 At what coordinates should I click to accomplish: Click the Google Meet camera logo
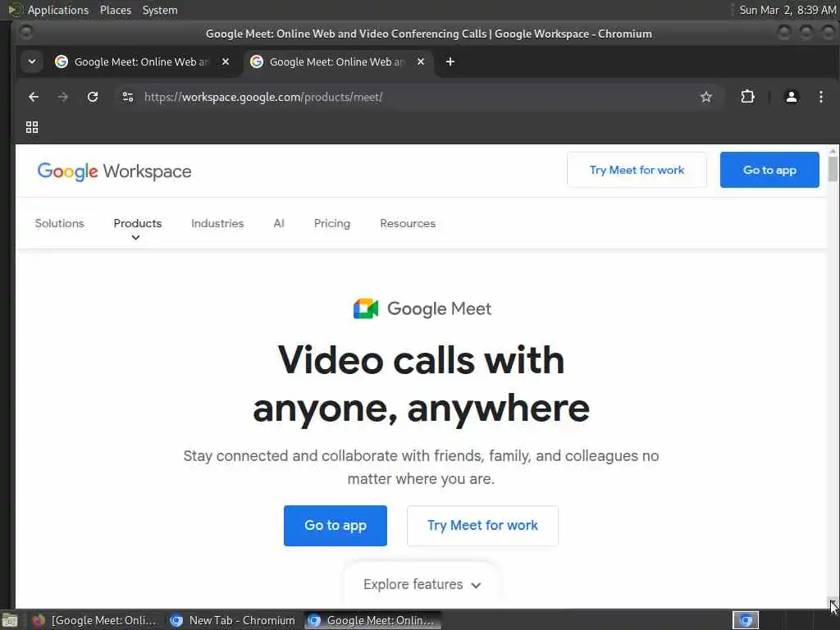[x=366, y=308]
